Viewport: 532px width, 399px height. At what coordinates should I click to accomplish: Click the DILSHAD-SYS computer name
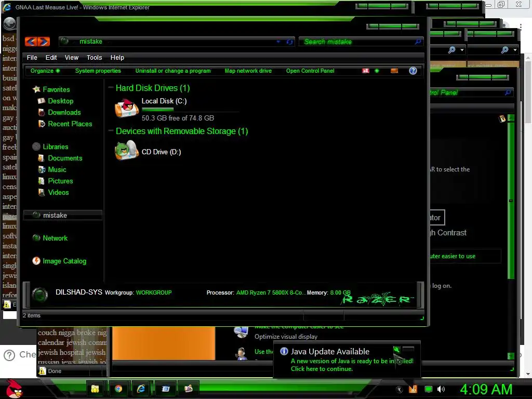click(79, 292)
